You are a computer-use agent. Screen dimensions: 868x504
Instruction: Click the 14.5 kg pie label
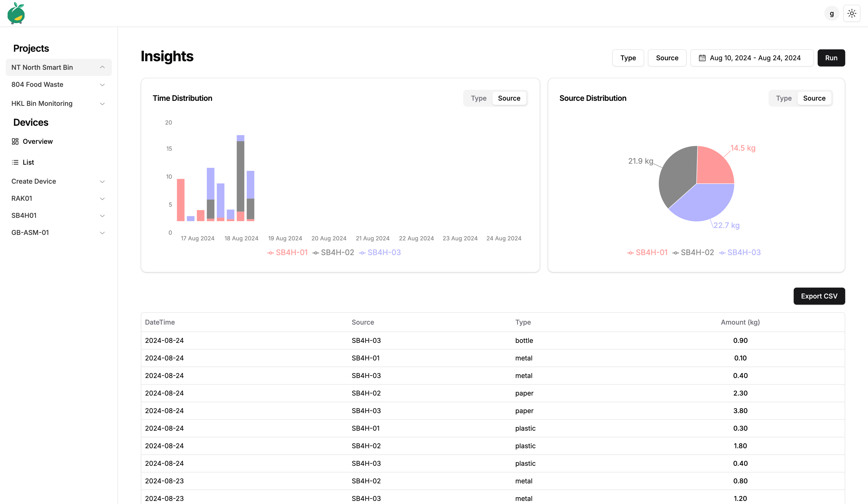[743, 148]
